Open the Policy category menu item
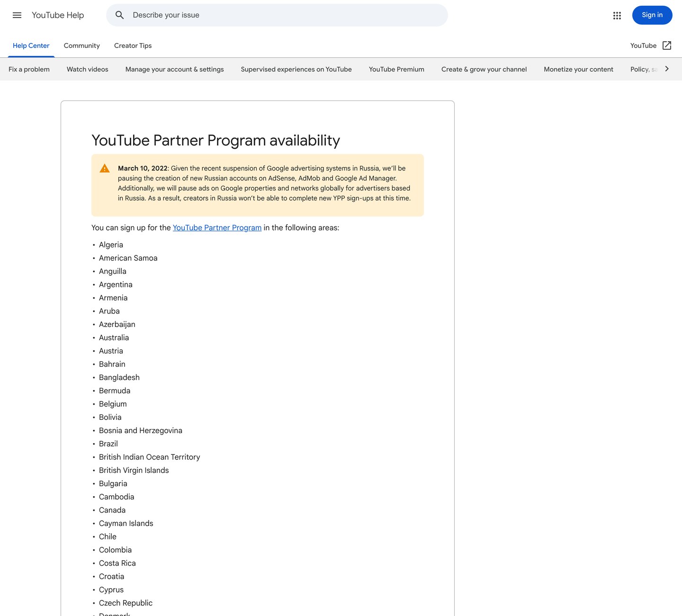 tap(644, 69)
